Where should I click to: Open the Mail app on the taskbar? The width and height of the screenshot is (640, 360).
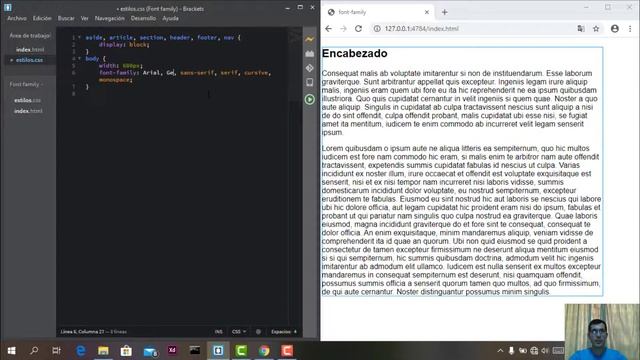coord(150,351)
